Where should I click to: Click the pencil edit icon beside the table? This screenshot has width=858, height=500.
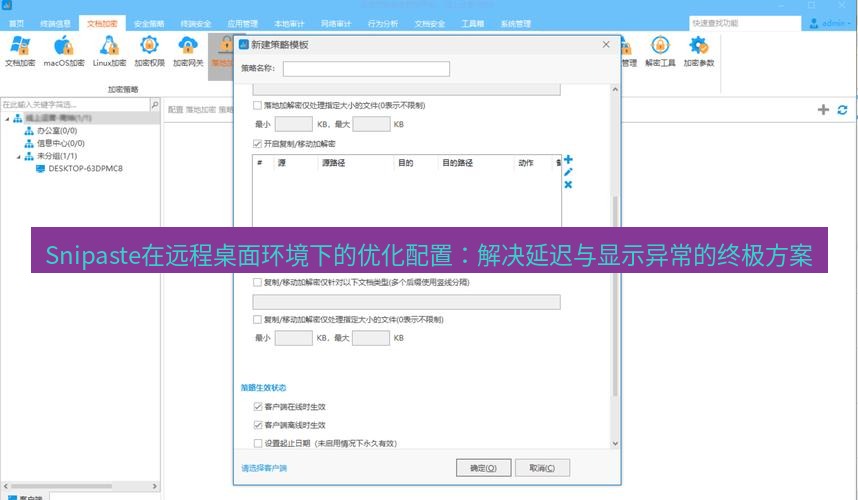568,172
